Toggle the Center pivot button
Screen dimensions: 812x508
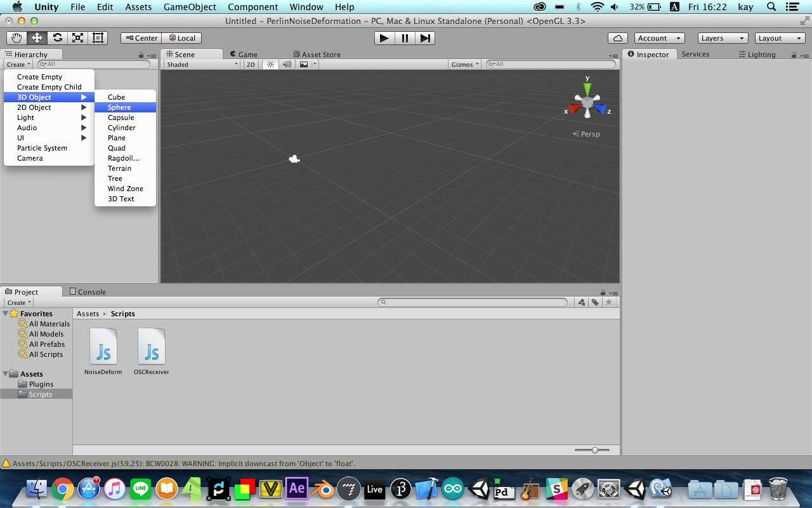pyautogui.click(x=141, y=38)
